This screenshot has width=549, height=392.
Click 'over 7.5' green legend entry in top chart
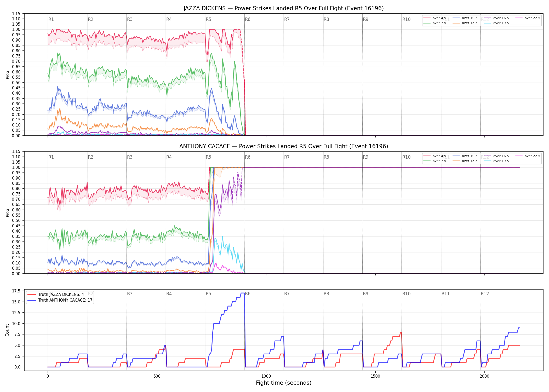[x=435, y=23]
